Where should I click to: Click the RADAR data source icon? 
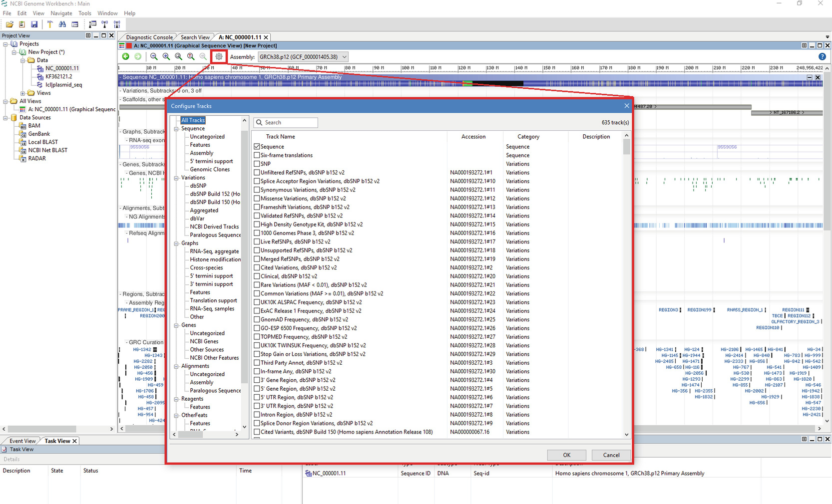pos(22,158)
